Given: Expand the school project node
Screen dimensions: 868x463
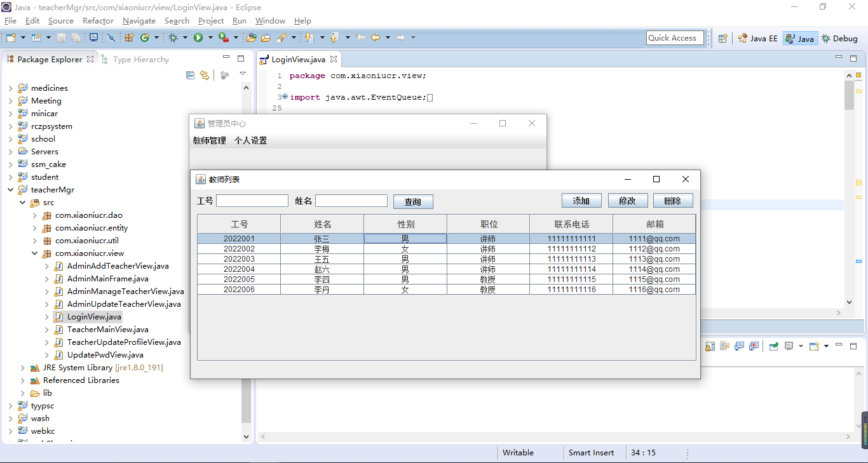Looking at the screenshot, I should [10, 139].
